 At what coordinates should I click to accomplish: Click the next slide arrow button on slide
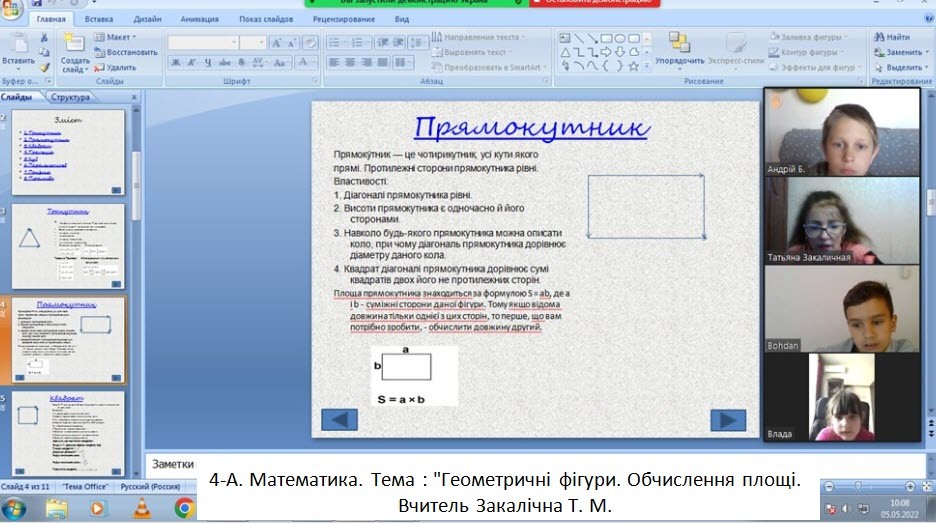click(x=727, y=420)
